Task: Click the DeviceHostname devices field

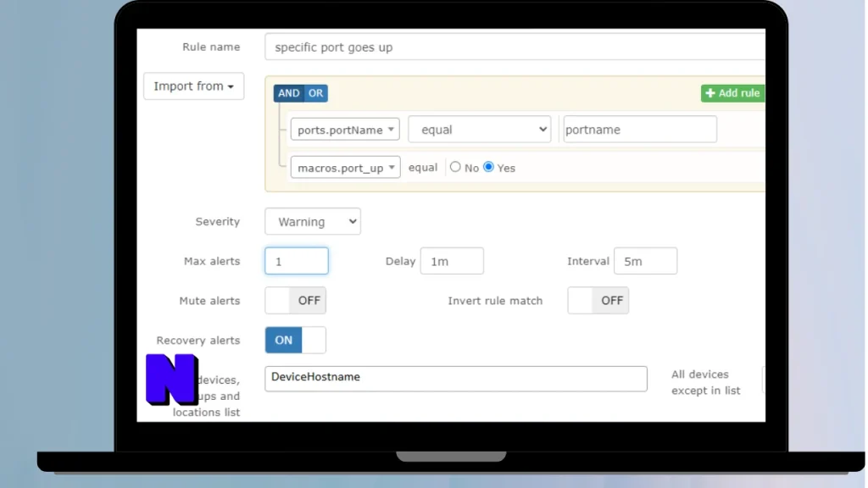Action: [455, 379]
